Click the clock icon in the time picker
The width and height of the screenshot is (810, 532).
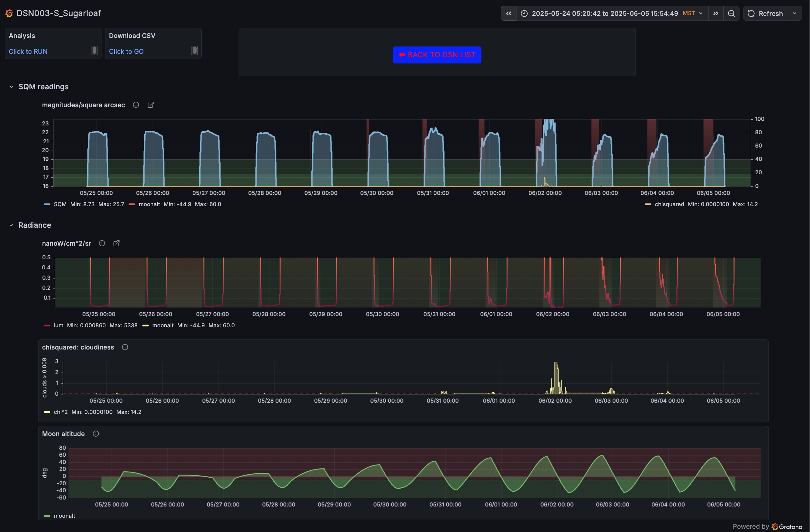tap(524, 13)
